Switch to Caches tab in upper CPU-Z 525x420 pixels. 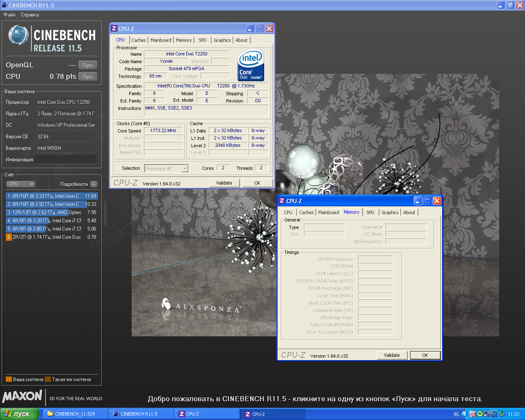click(138, 40)
